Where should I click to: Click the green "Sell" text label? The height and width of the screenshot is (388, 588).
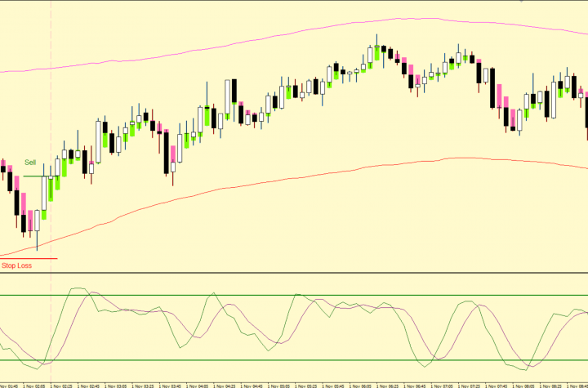click(30, 163)
